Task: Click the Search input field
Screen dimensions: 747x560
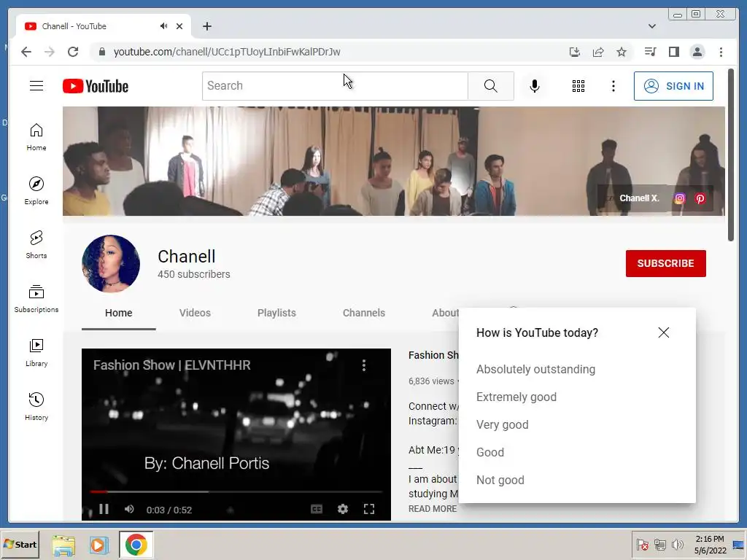Action: pyautogui.click(x=335, y=86)
